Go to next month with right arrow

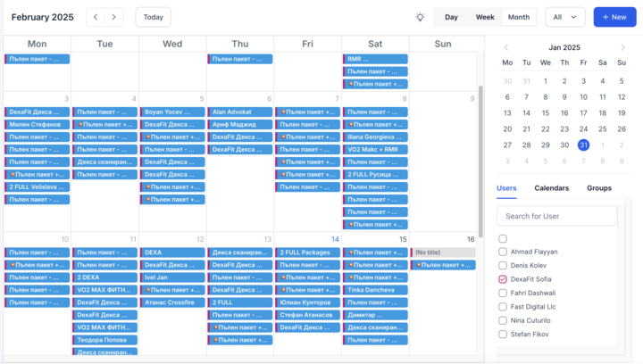tap(114, 17)
